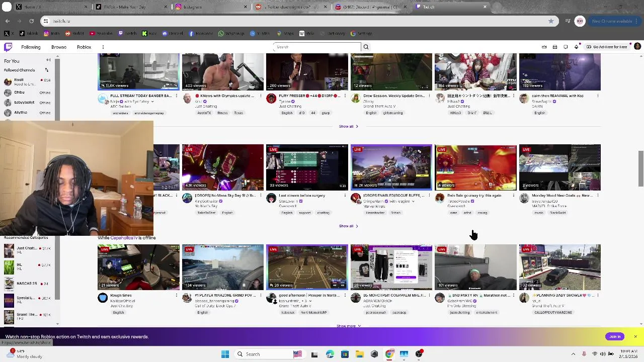
Task: Open the whispers chat icon
Action: click(566, 47)
